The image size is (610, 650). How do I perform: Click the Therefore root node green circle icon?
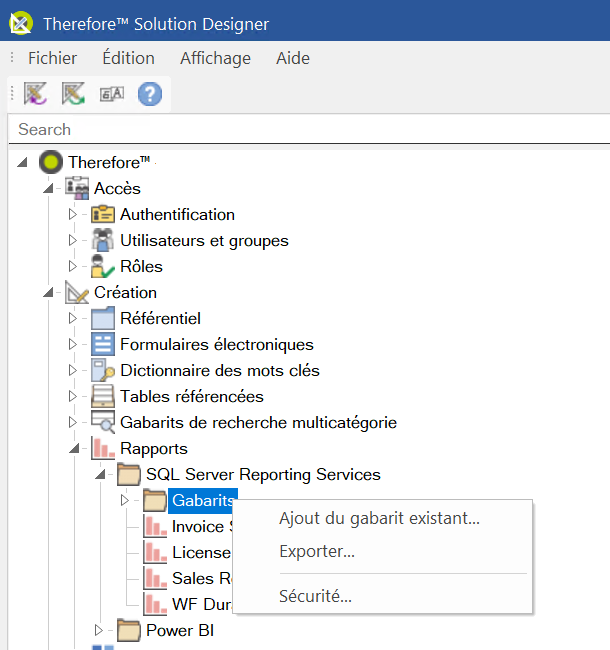coord(51,162)
